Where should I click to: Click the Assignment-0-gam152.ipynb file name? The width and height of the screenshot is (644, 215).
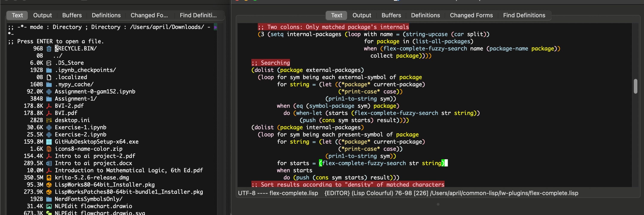tap(95, 92)
